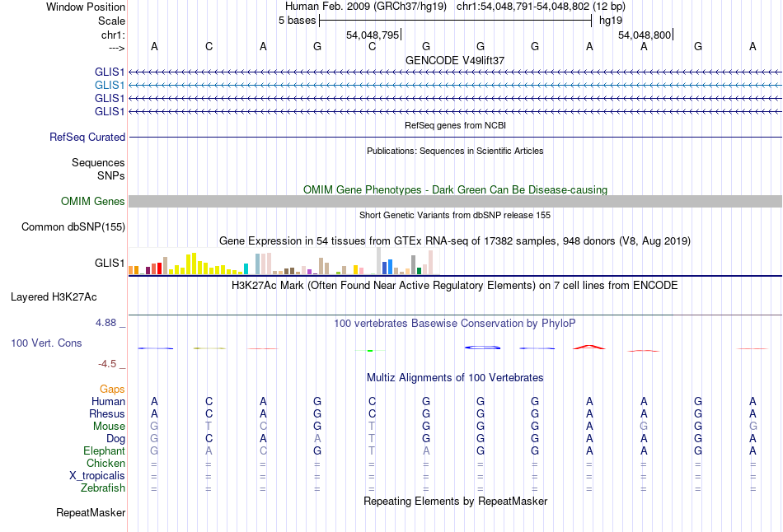
Task: Click the 5 bases scale label
Action: (x=297, y=21)
